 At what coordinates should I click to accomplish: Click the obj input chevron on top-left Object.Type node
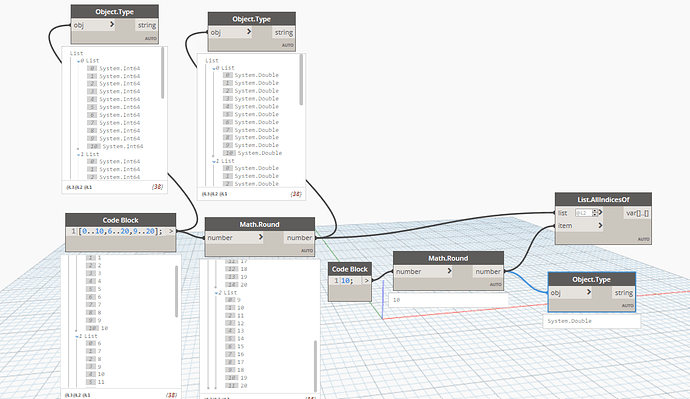click(112, 25)
